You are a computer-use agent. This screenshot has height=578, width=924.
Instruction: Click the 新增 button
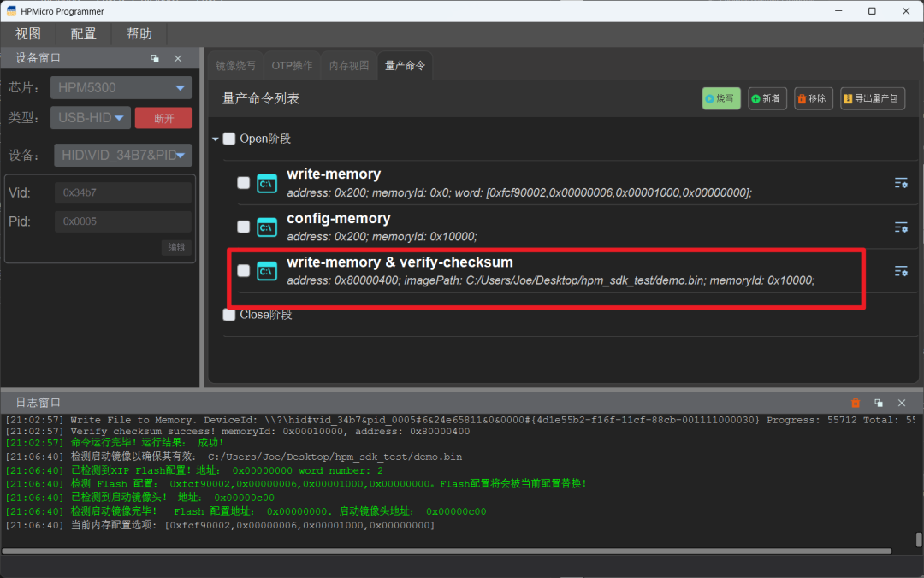767,98
